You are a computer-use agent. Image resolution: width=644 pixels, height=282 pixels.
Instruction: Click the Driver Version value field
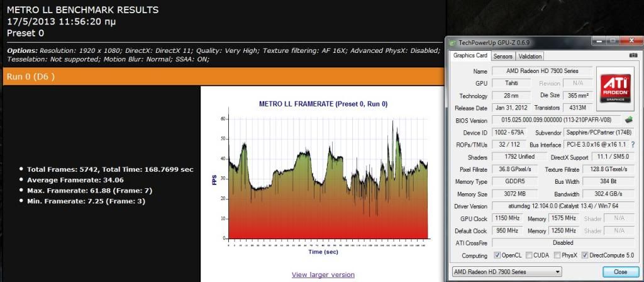[563, 206]
